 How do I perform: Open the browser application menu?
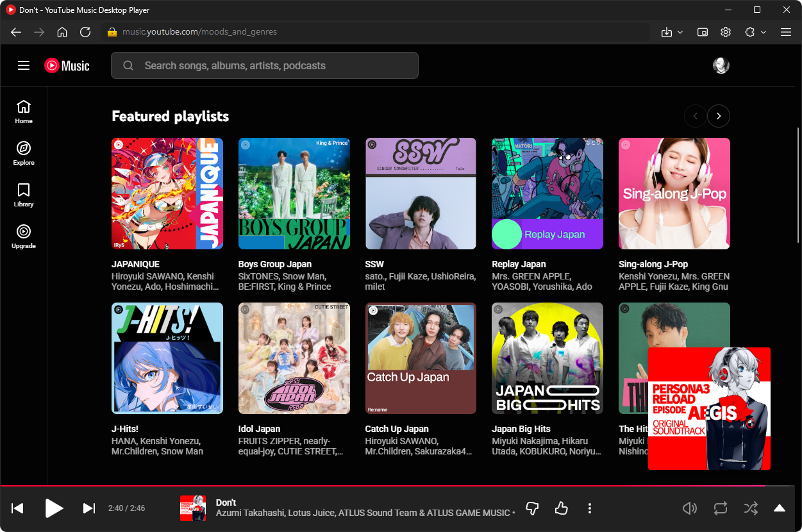(x=786, y=31)
